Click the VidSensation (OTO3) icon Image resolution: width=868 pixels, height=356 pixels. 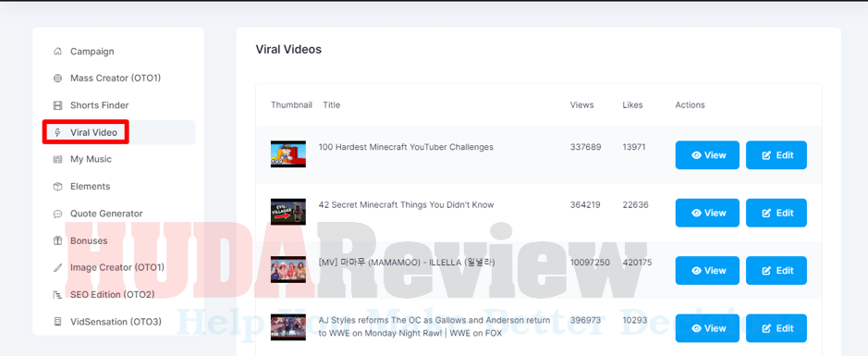point(57,322)
